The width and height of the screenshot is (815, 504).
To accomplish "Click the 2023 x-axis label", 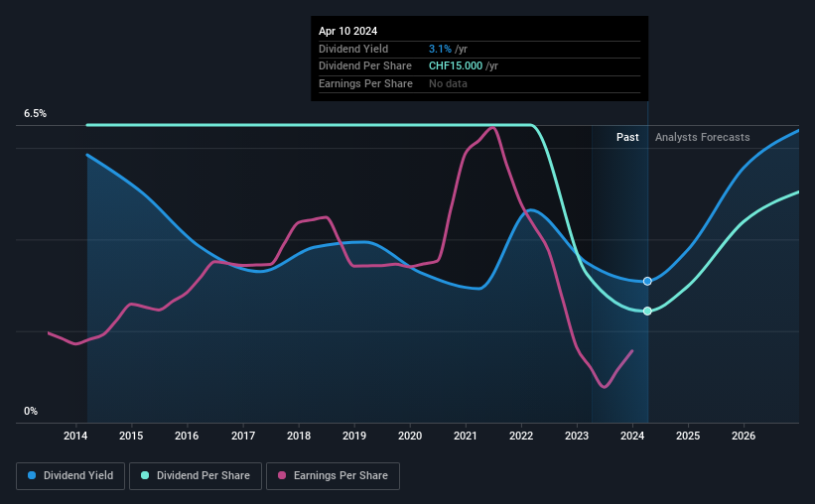I will coord(577,436).
